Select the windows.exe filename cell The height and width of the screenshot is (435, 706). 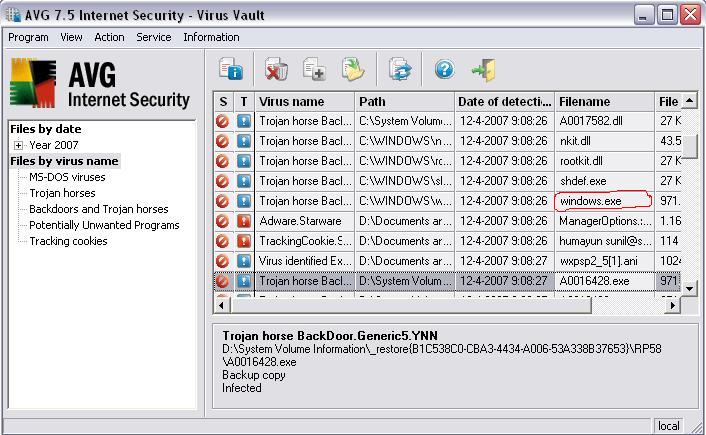[604, 201]
